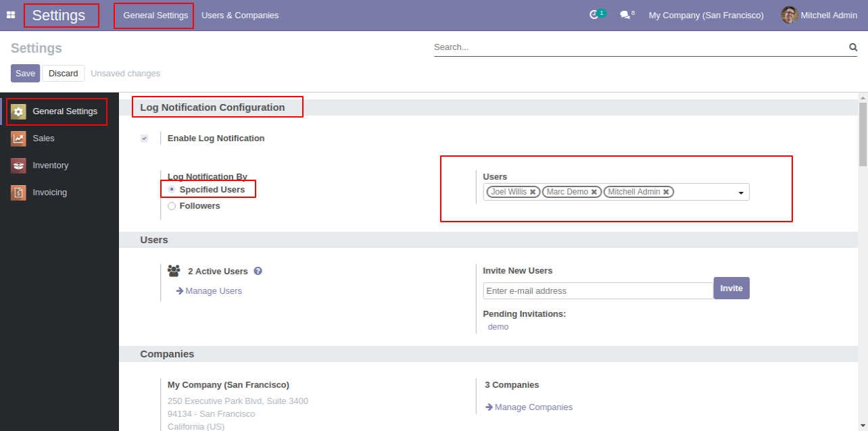Remove Mitchell Admin tag with x
The height and width of the screenshot is (431, 868).
(x=666, y=192)
